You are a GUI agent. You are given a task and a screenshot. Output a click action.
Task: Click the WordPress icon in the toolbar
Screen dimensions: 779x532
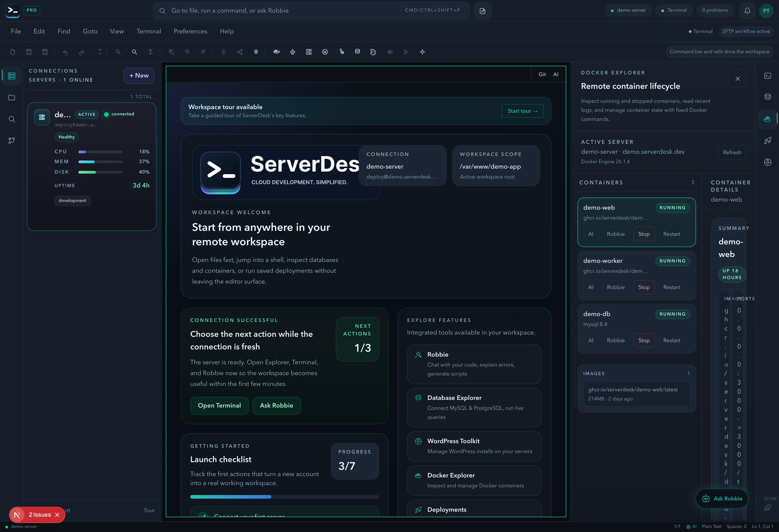click(x=325, y=52)
